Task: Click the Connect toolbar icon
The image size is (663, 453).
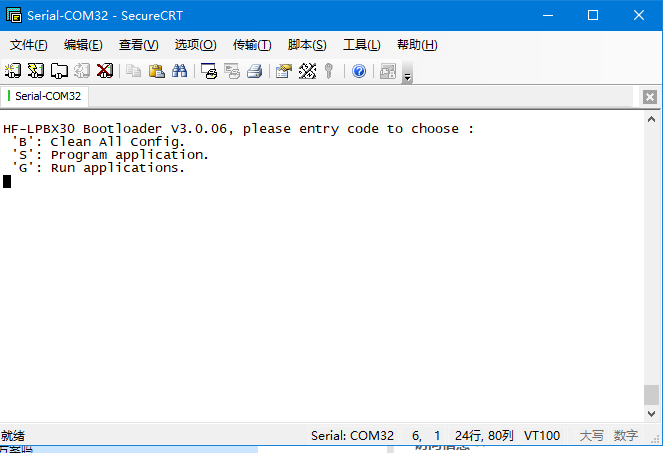Action: [13, 71]
